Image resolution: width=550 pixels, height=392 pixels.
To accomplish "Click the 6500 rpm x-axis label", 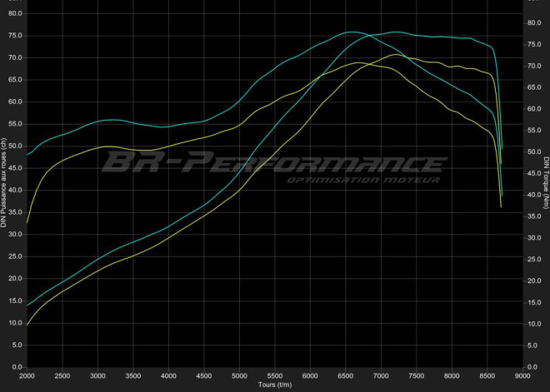I will (x=345, y=375).
